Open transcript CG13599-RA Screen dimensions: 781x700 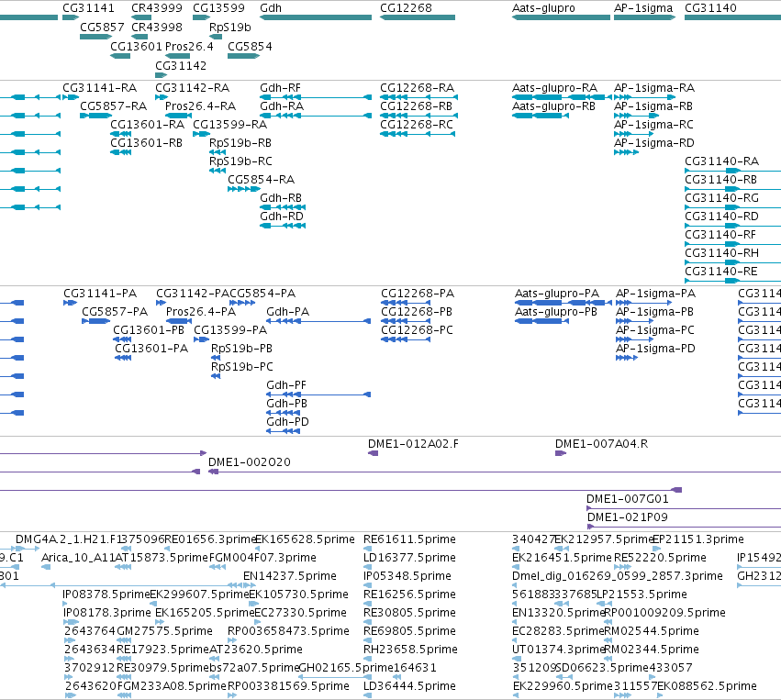point(230,125)
